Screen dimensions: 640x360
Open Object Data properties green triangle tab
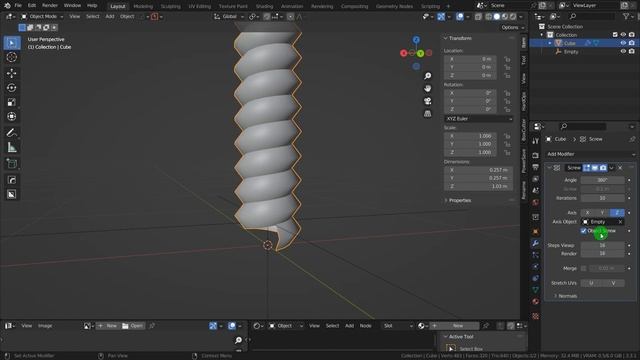[x=536, y=290]
